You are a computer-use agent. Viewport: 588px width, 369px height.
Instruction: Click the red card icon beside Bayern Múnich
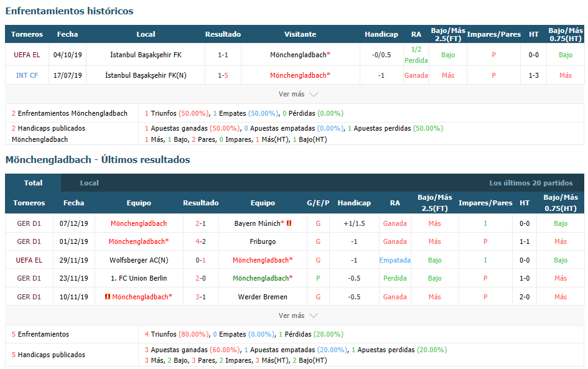pyautogui.click(x=289, y=223)
